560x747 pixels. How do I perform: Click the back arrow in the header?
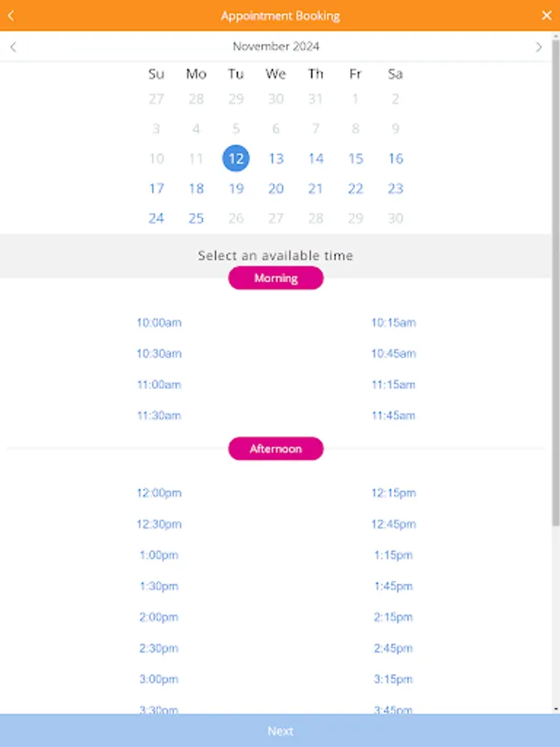11,15
